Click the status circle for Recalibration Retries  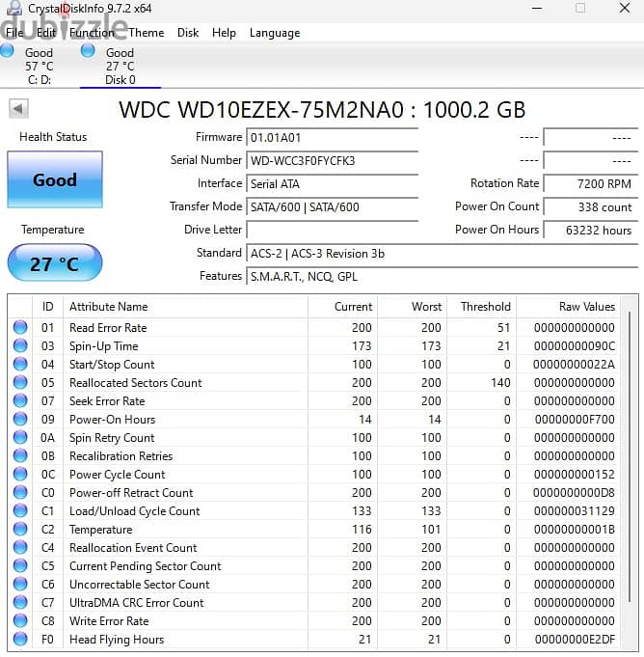coord(20,455)
